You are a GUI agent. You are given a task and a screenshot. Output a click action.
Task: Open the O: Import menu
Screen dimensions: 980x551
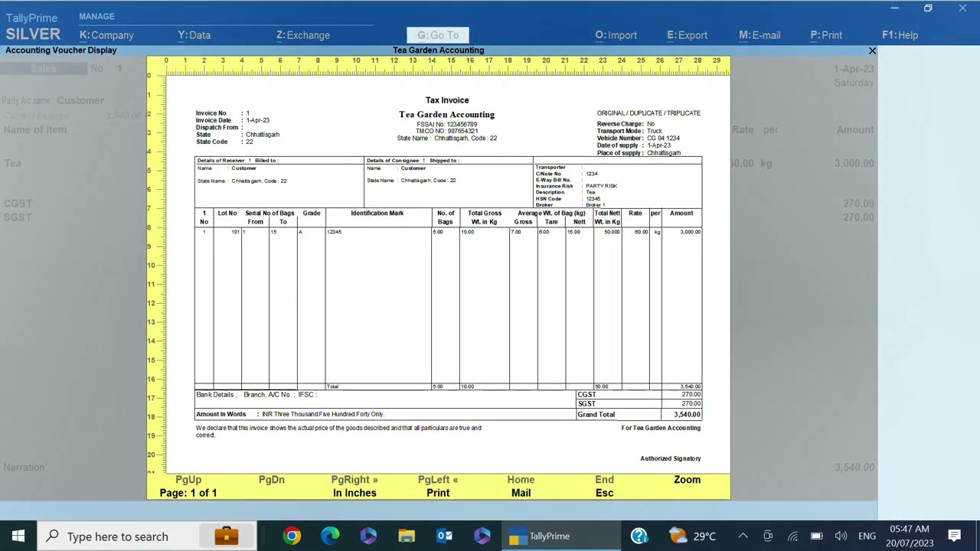point(616,35)
